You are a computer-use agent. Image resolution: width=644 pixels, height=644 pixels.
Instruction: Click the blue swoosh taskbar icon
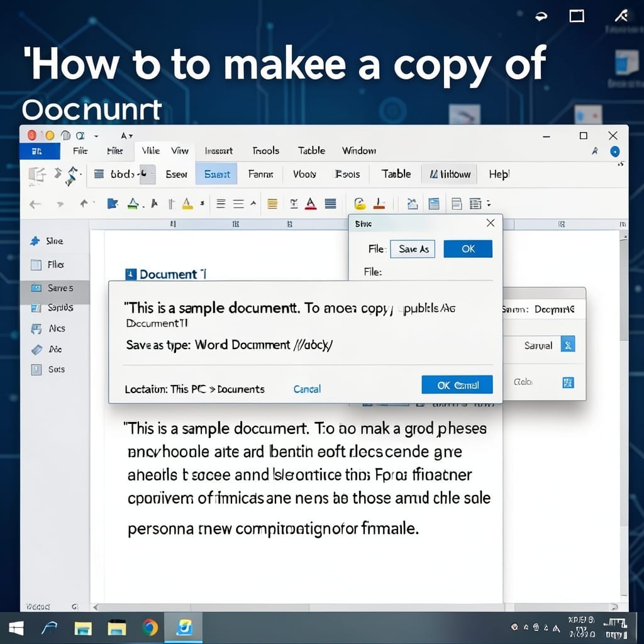point(49,628)
